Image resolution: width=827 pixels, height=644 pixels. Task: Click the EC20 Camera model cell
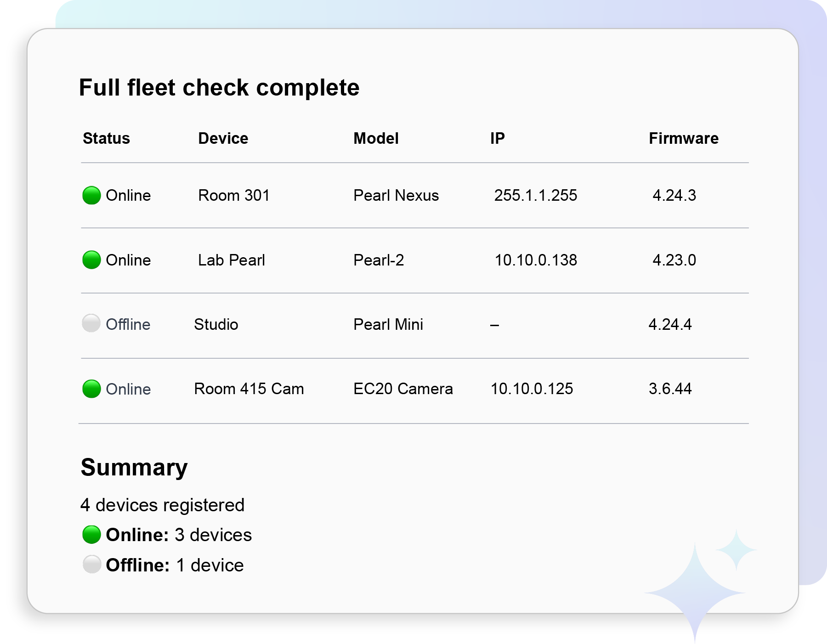click(x=403, y=389)
